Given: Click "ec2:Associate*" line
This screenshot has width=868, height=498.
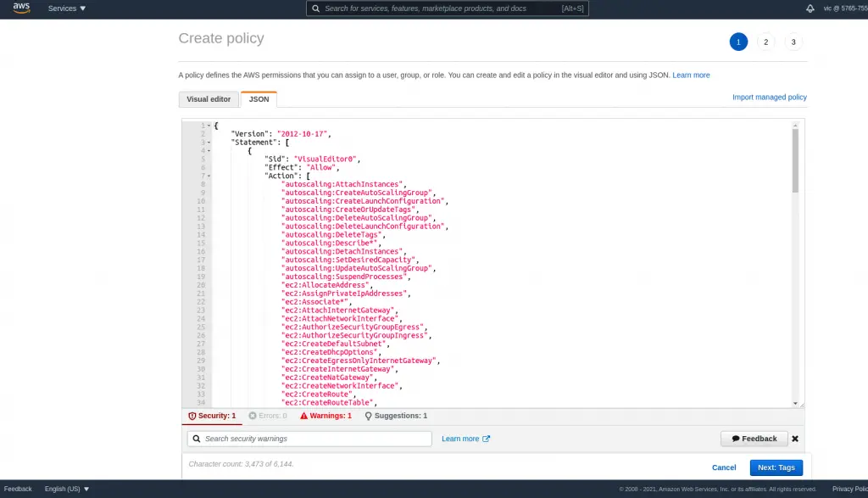Looking at the screenshot, I should 315,302.
